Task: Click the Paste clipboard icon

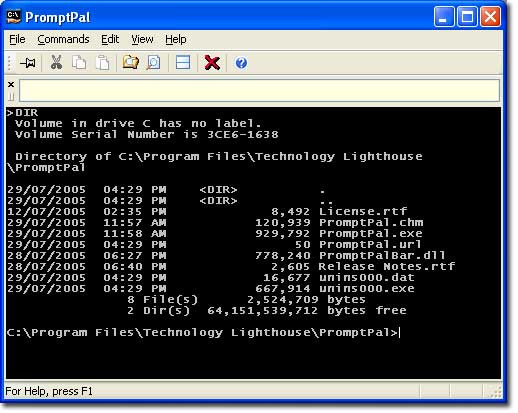Action: point(103,62)
